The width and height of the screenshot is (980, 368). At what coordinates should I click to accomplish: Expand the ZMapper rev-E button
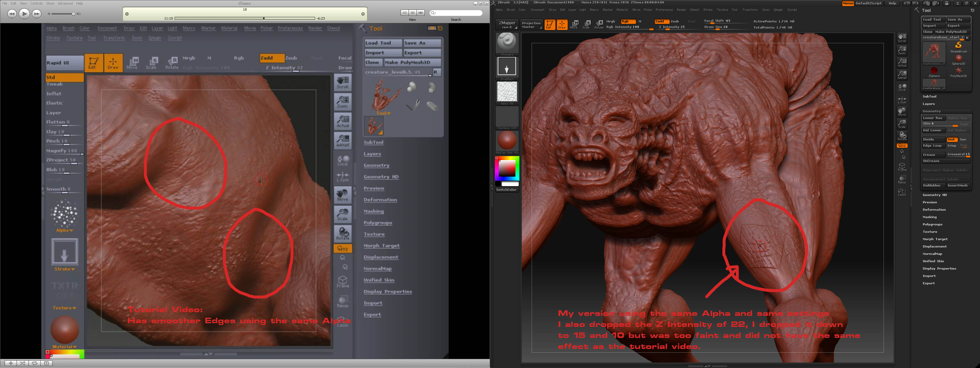pos(507,25)
